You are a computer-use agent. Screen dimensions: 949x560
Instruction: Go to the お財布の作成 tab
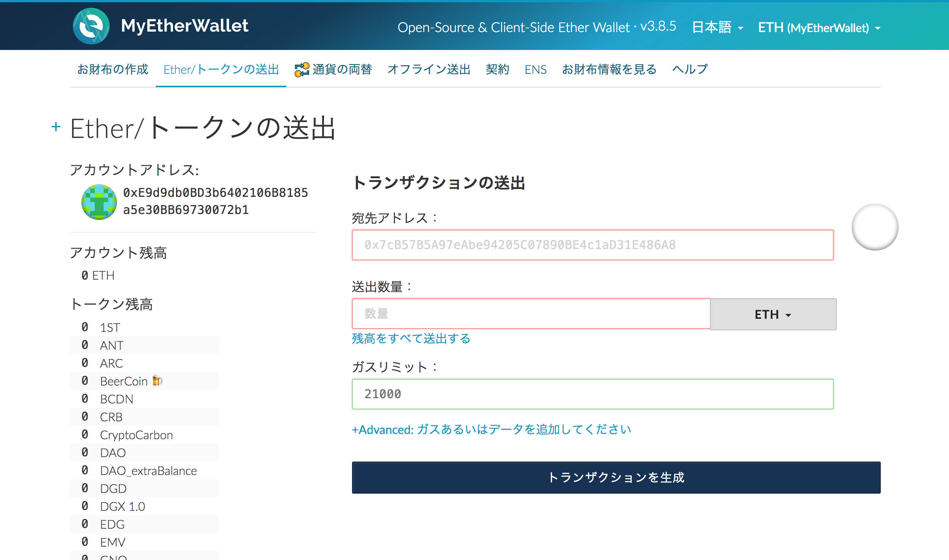point(113,69)
